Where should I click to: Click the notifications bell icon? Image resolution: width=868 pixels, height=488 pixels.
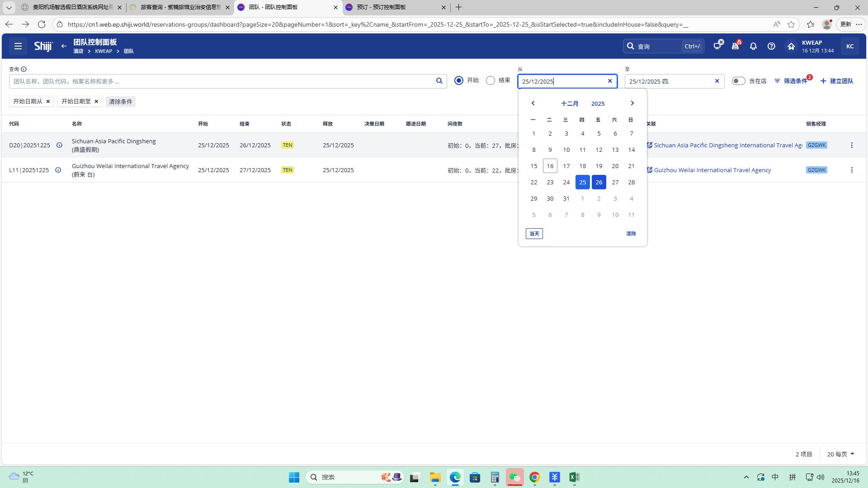pyautogui.click(x=753, y=46)
